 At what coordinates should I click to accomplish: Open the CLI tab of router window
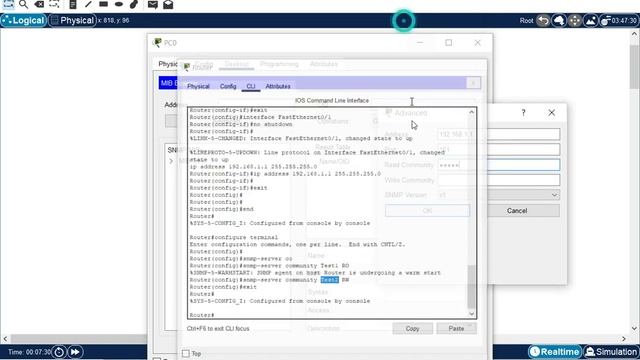click(x=251, y=87)
